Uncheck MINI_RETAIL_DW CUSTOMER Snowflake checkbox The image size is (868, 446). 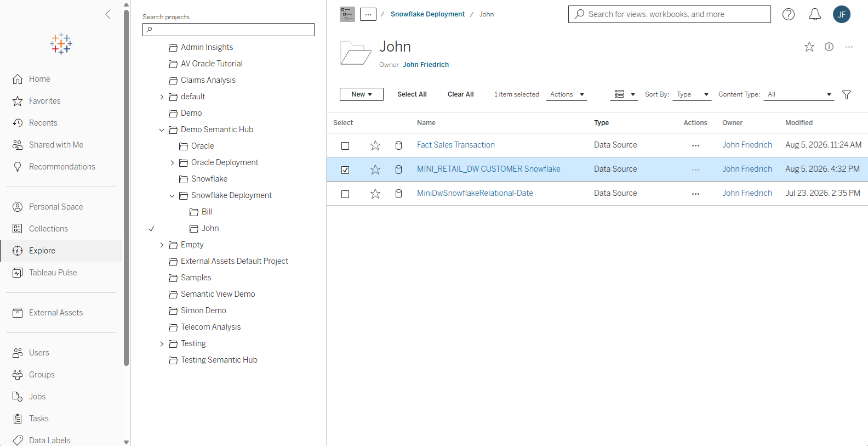[345, 170]
